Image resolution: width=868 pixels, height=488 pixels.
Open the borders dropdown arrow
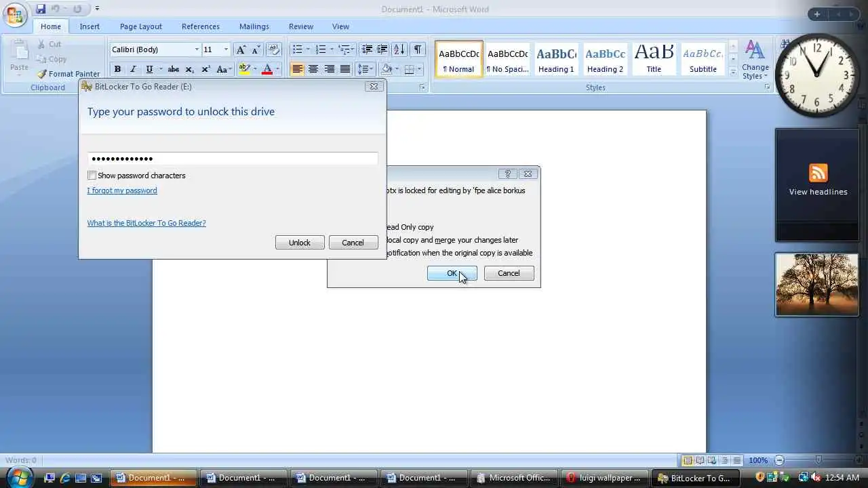420,69
